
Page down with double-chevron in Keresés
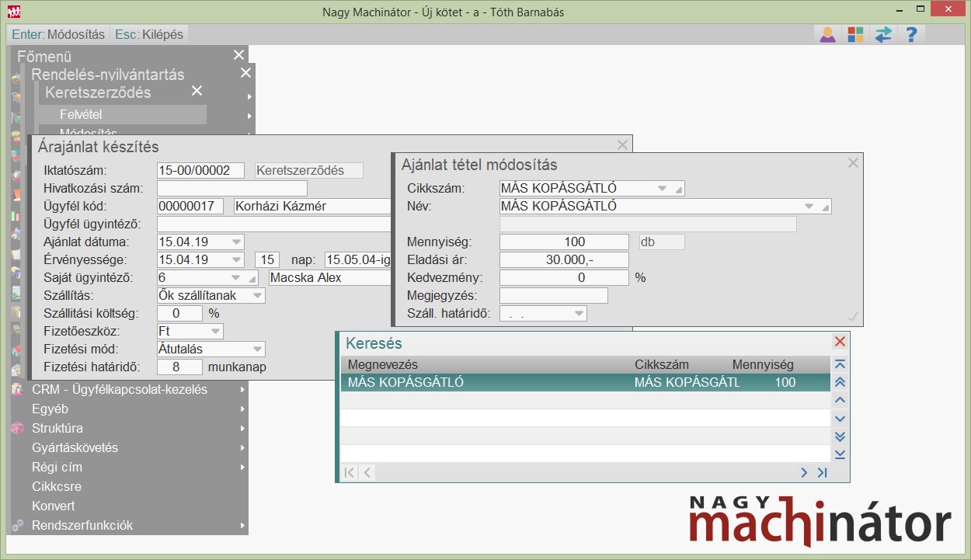pyautogui.click(x=840, y=437)
